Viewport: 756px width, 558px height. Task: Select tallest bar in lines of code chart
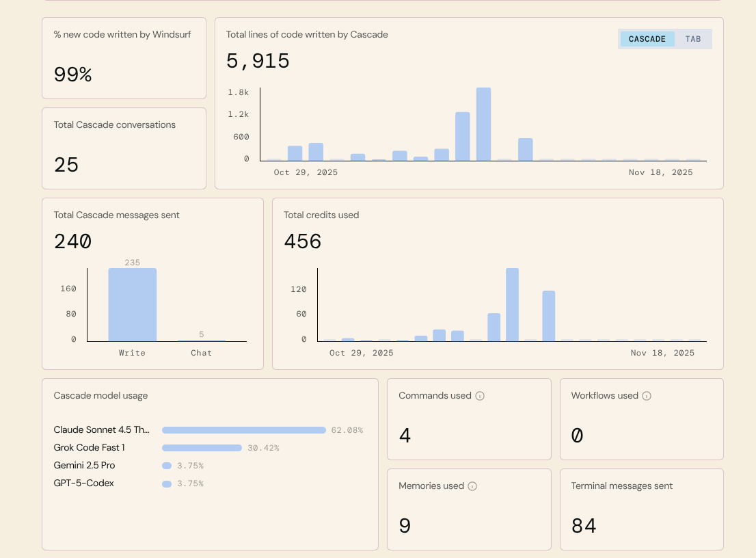[x=483, y=124]
